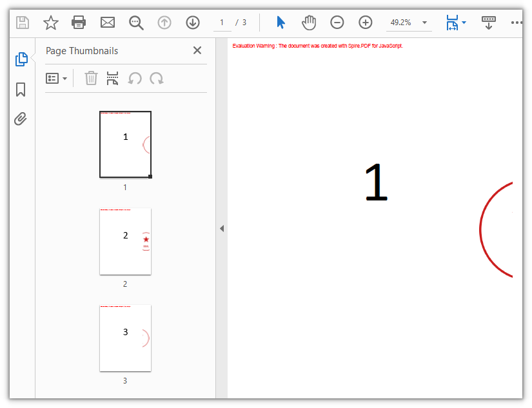The image size is (532, 408).
Task: Print the document with the printer icon
Action: [79, 23]
